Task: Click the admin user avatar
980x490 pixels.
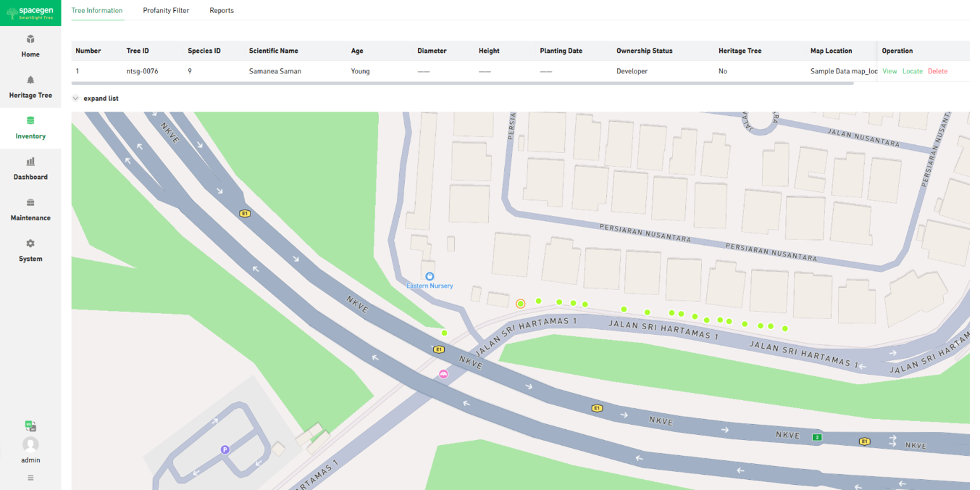Action: [x=30, y=444]
